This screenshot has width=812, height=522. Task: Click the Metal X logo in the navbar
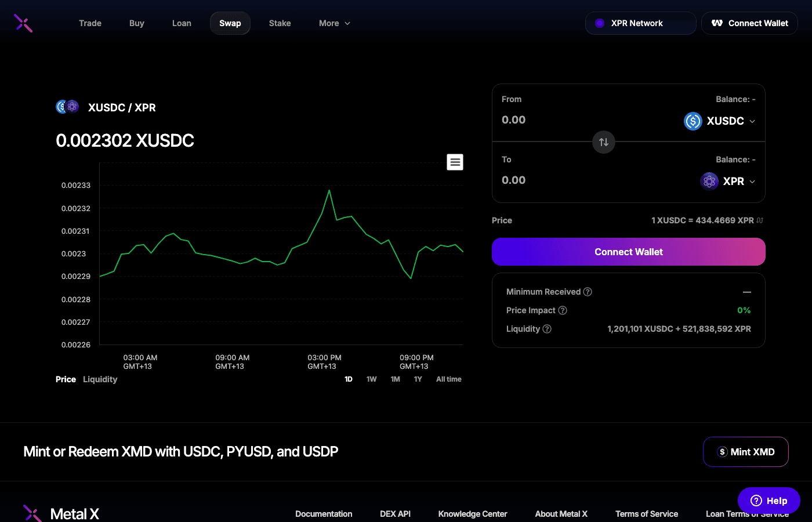pos(23,23)
